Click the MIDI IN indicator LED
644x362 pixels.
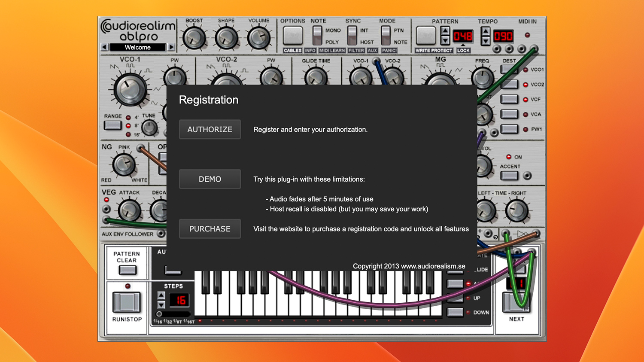527,35
